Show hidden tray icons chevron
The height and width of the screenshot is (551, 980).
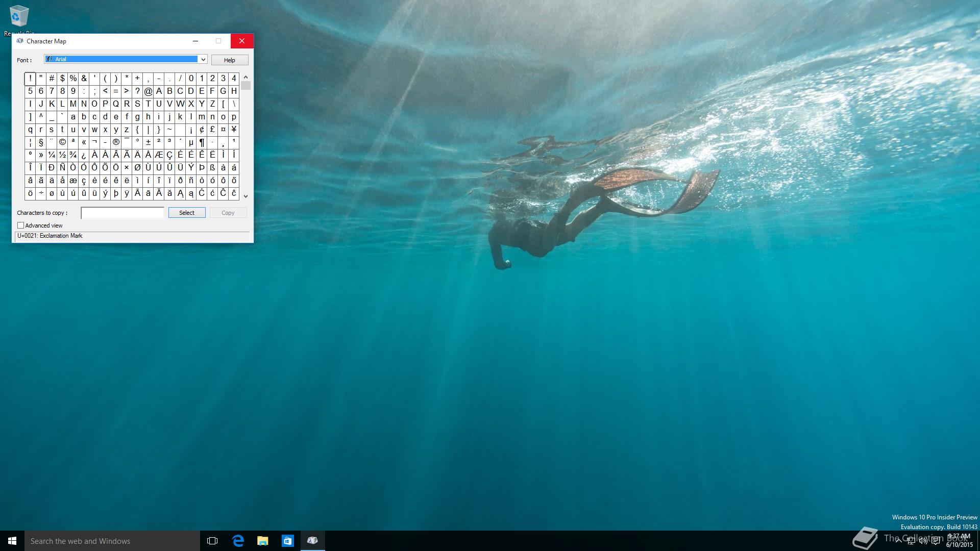point(898,541)
